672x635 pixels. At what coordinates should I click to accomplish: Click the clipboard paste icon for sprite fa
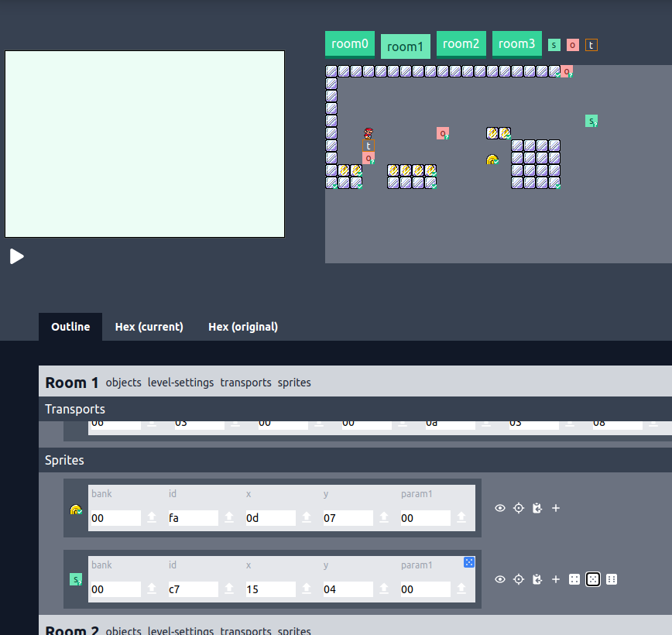(537, 508)
